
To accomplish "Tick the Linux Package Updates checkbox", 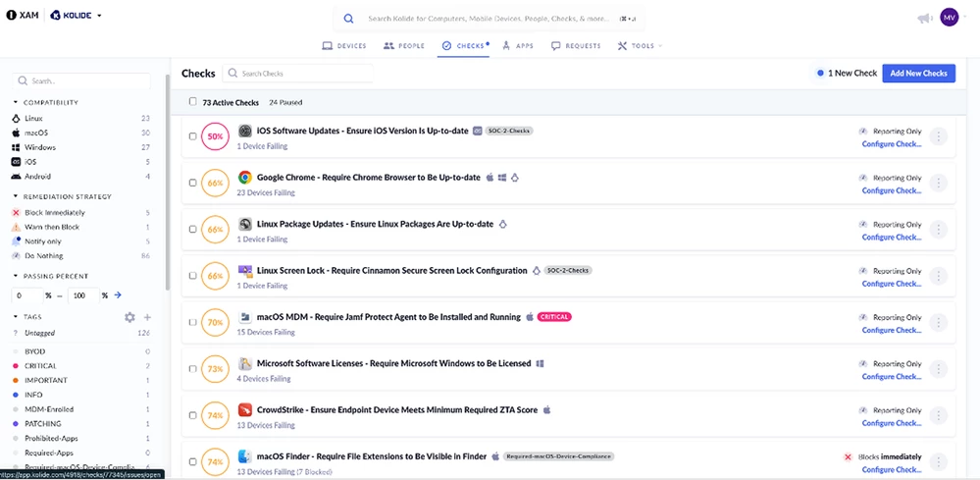I will pos(192,230).
